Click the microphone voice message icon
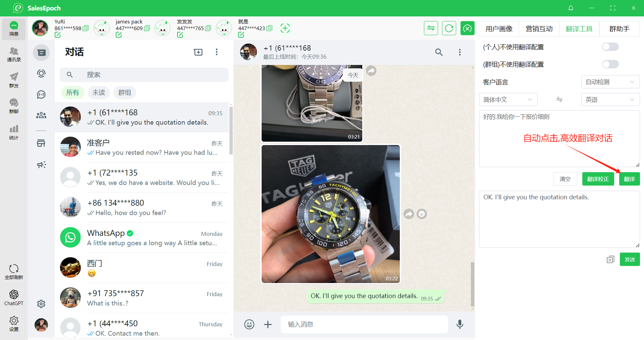Viewport: 644px width, 340px height. point(460,324)
